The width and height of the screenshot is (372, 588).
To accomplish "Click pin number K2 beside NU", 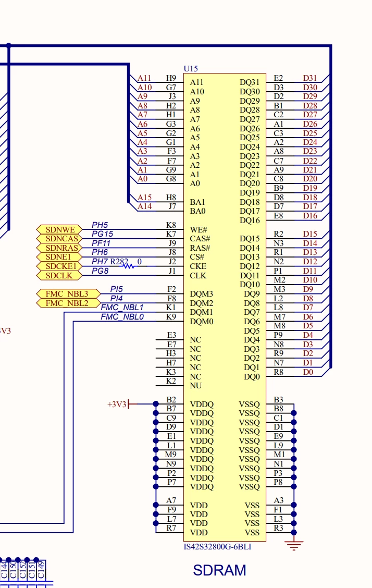I will [171, 381].
